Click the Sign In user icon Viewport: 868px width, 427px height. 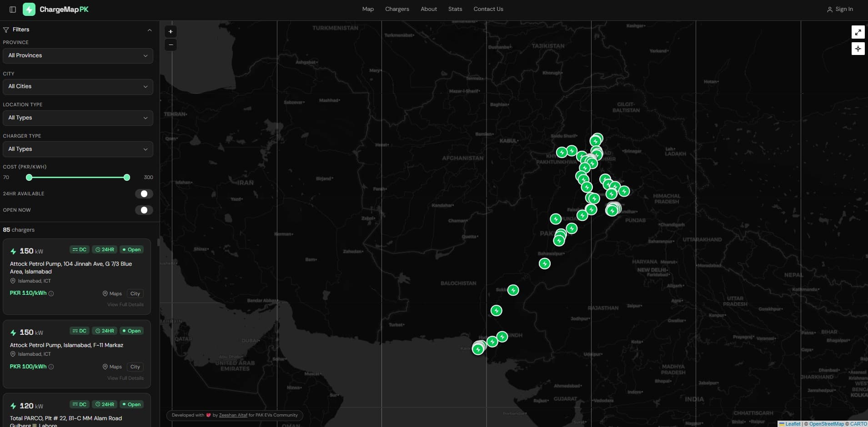(829, 9)
